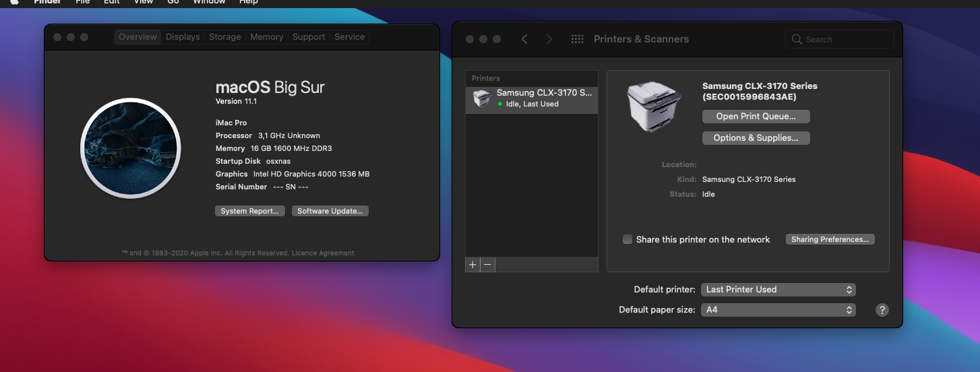Click Kind value Samsung CLX-3170 Series
Viewport: 980px width, 372px height.
[749, 179]
